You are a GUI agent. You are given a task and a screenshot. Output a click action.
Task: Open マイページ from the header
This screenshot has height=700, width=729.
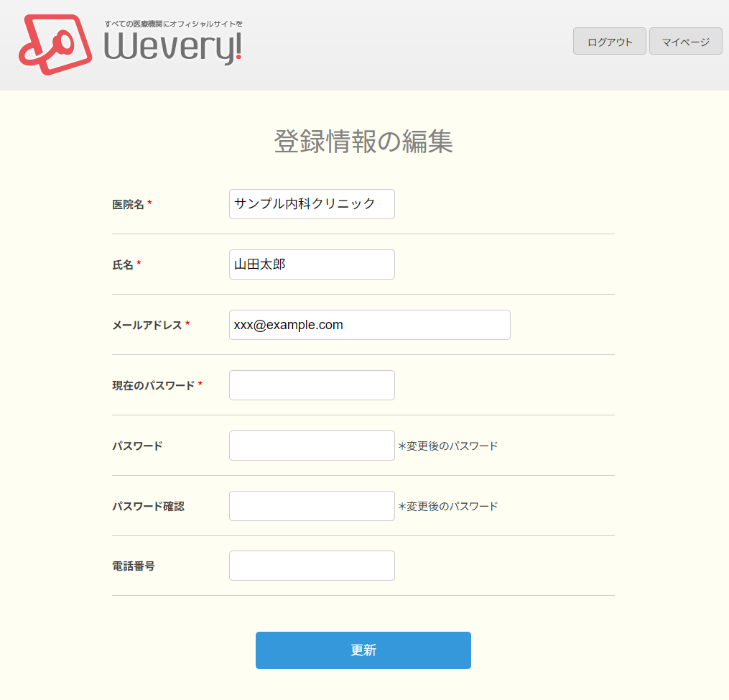[686, 41]
